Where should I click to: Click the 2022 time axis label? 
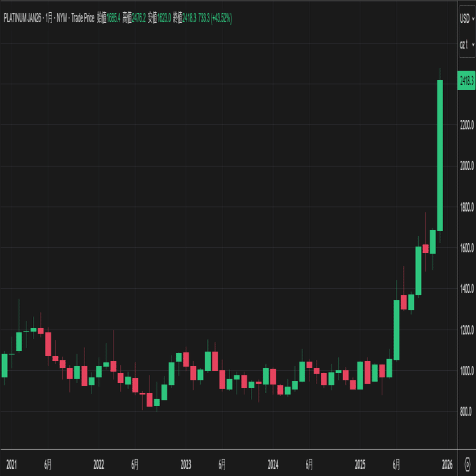(x=99, y=465)
